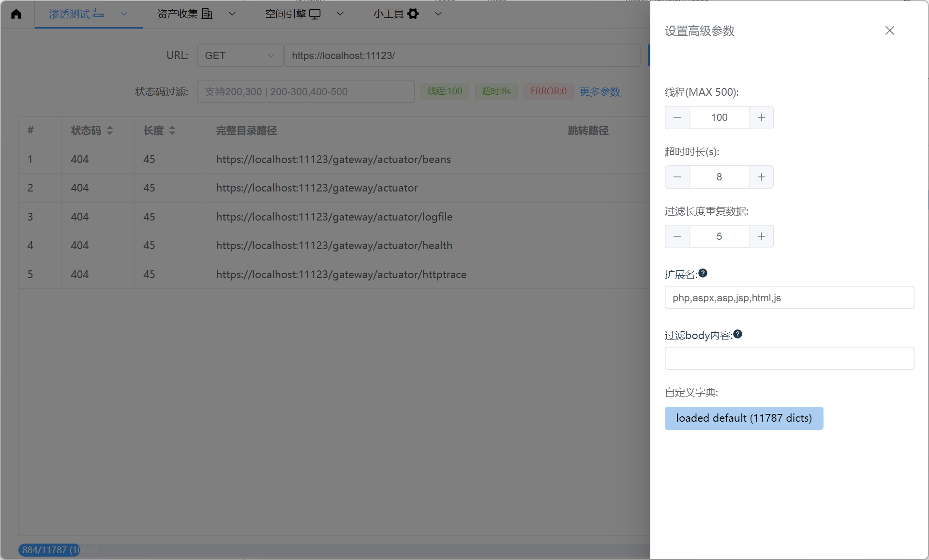This screenshot has height=560, width=929.
Task: Click the 完整目录路径 column header
Action: tap(246, 131)
